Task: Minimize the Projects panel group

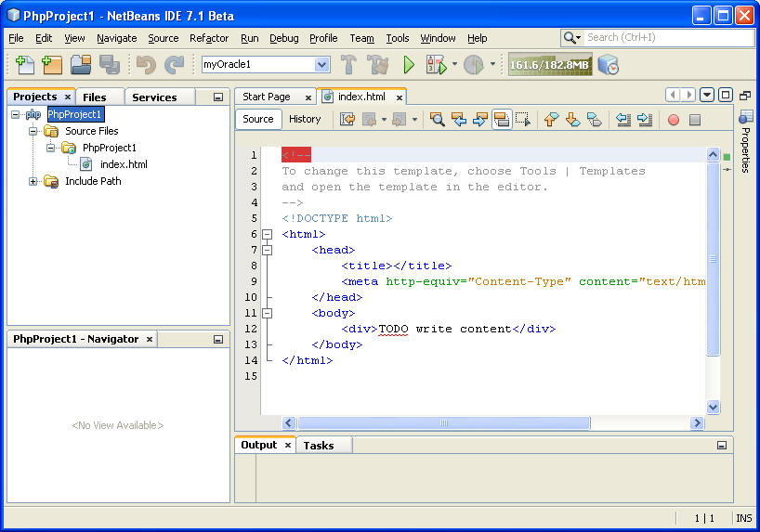Action: click(218, 97)
